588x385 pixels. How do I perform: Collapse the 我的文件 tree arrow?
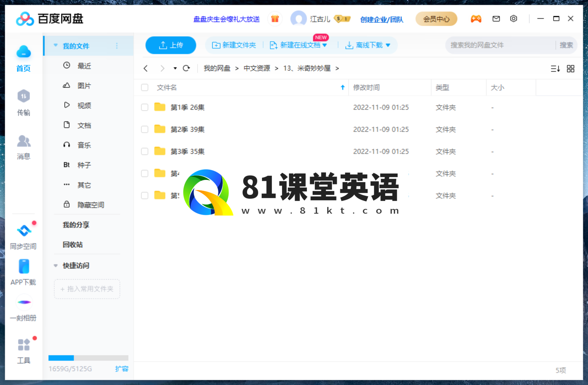point(56,46)
